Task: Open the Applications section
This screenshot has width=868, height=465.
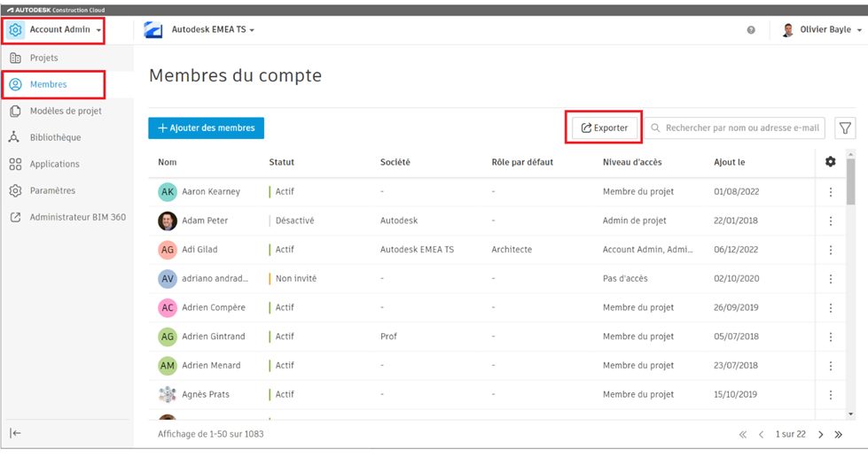Action: (x=54, y=164)
